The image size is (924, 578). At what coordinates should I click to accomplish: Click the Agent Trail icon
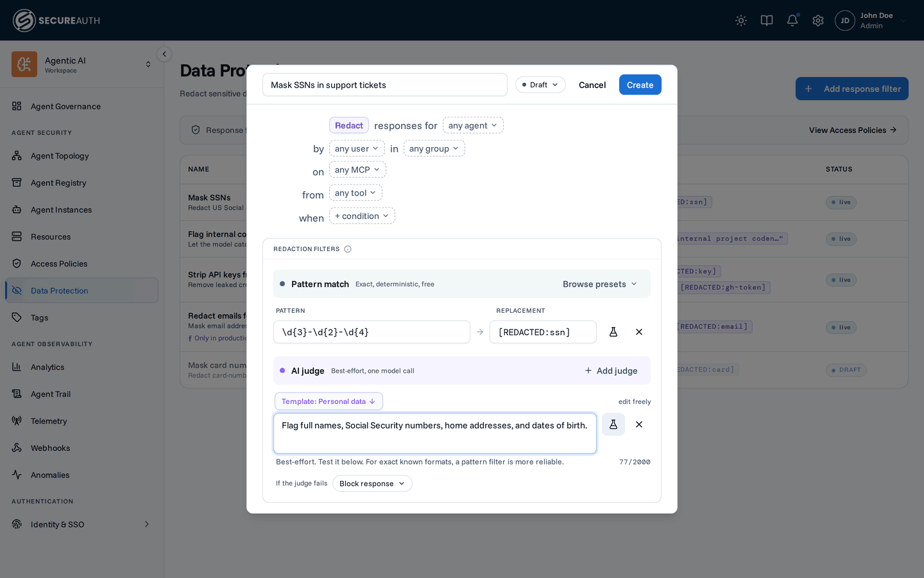click(x=17, y=394)
